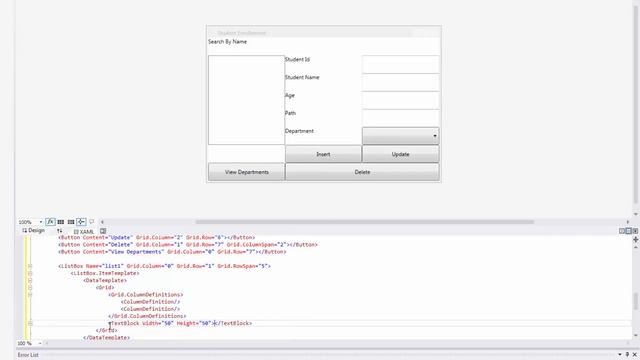Switch to the XAML tab

[x=84, y=231]
